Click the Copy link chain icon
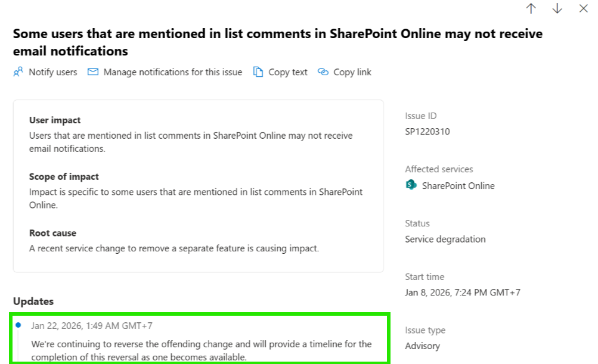 coord(323,71)
